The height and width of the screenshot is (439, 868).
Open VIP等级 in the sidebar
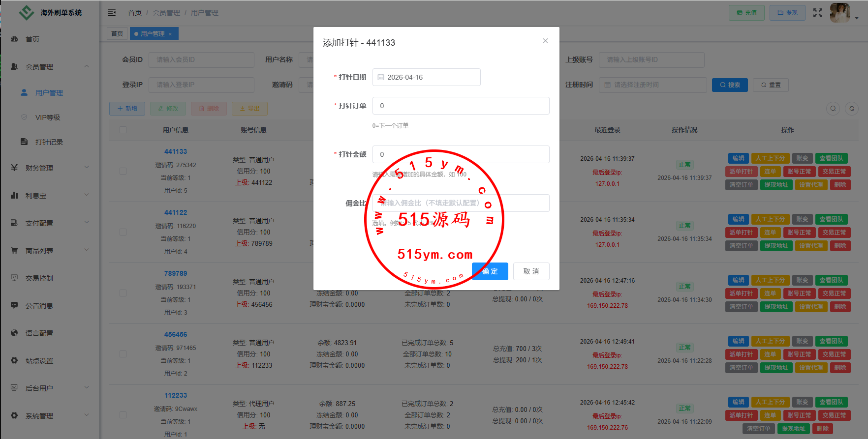[47, 117]
